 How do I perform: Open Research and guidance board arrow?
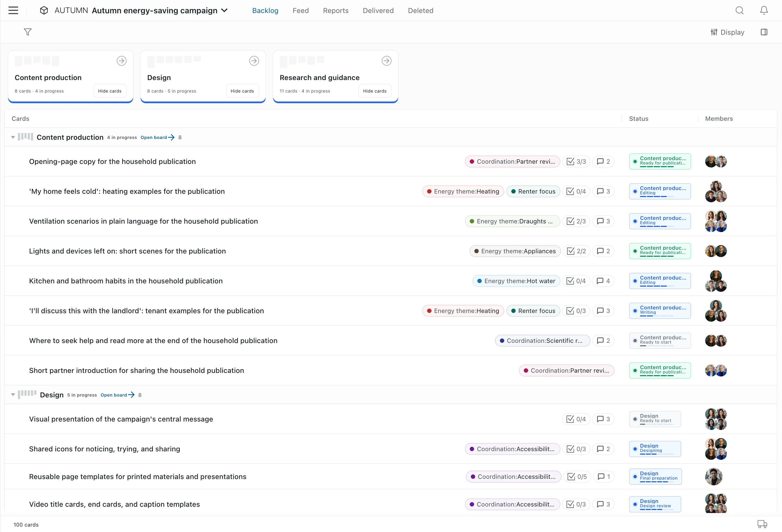(x=387, y=61)
